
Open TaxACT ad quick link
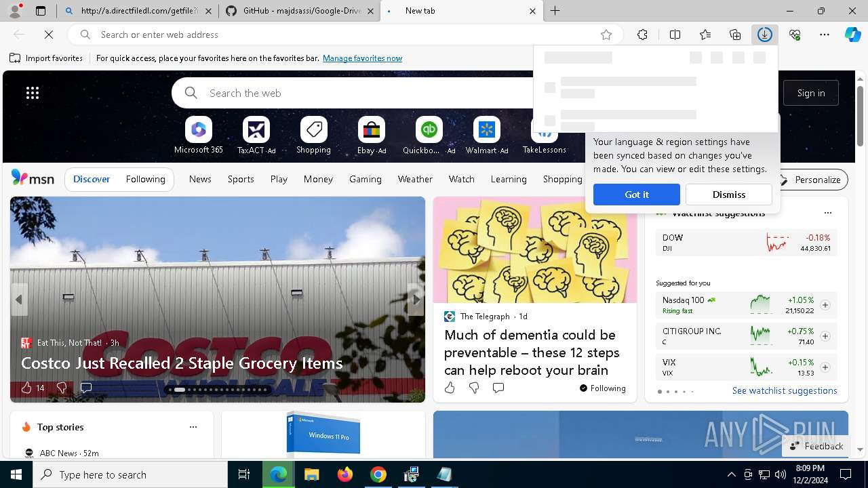coord(256,136)
